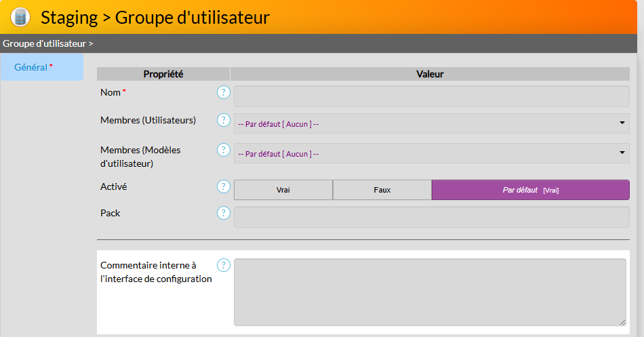Click the Staging title in header
Image resolution: width=644 pixels, height=337 pixels.
coord(69,17)
